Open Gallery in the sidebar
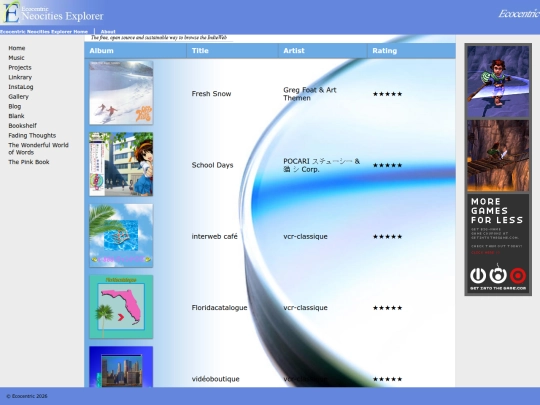Viewport: 540px width, 405px height. point(19,96)
